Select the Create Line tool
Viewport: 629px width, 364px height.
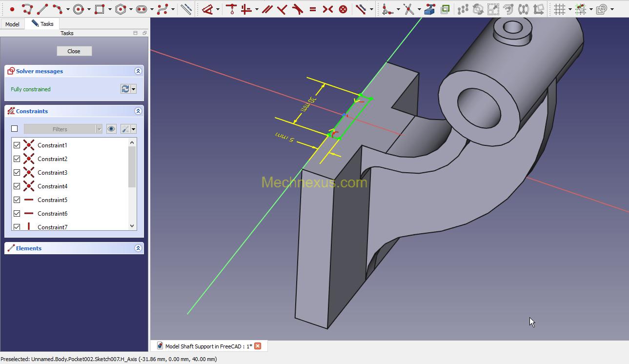pyautogui.click(x=42, y=9)
